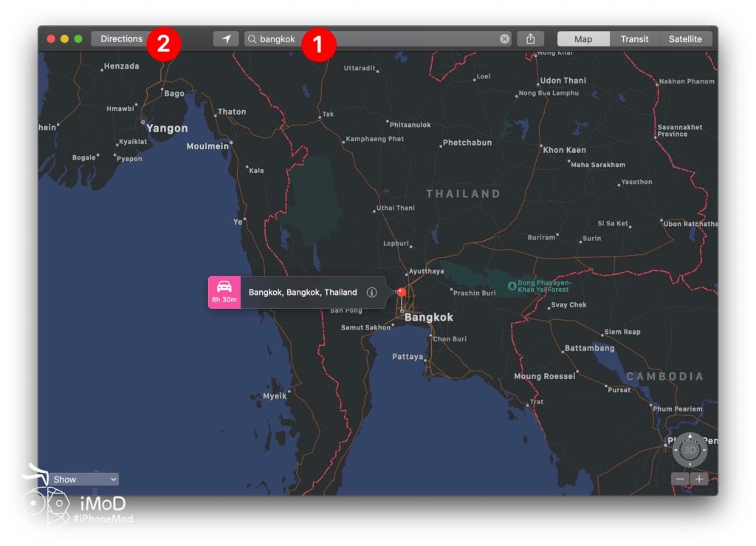The height and width of the screenshot is (546, 756).
Task: Zoom out with the minus button
Action: pos(680,479)
